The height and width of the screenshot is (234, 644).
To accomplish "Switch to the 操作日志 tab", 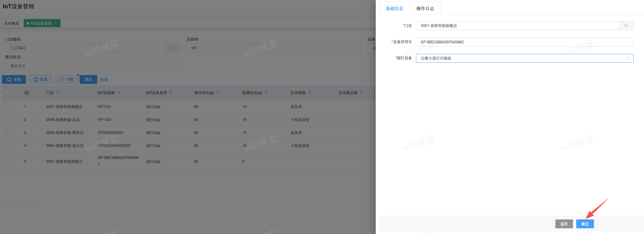I will pyautogui.click(x=425, y=9).
